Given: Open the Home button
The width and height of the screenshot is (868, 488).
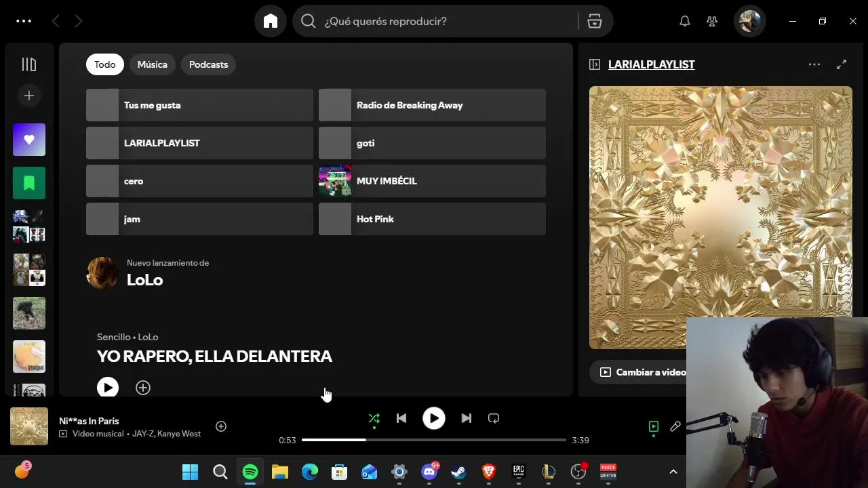Looking at the screenshot, I should pos(271,21).
